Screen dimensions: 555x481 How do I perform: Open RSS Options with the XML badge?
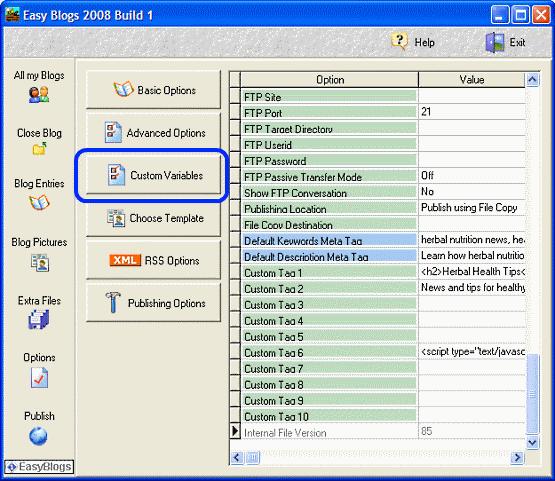[x=153, y=260]
